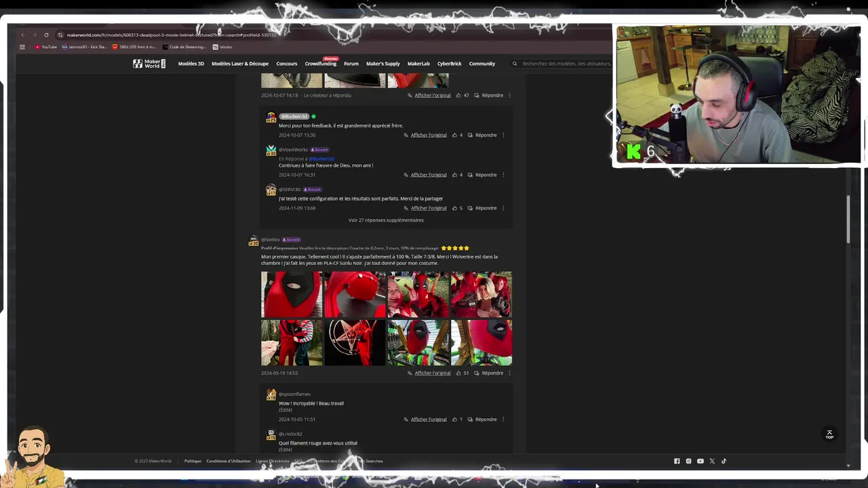Image resolution: width=868 pixels, height=488 pixels.
Task: Open MakerLab from the navbar
Action: [x=418, y=64]
